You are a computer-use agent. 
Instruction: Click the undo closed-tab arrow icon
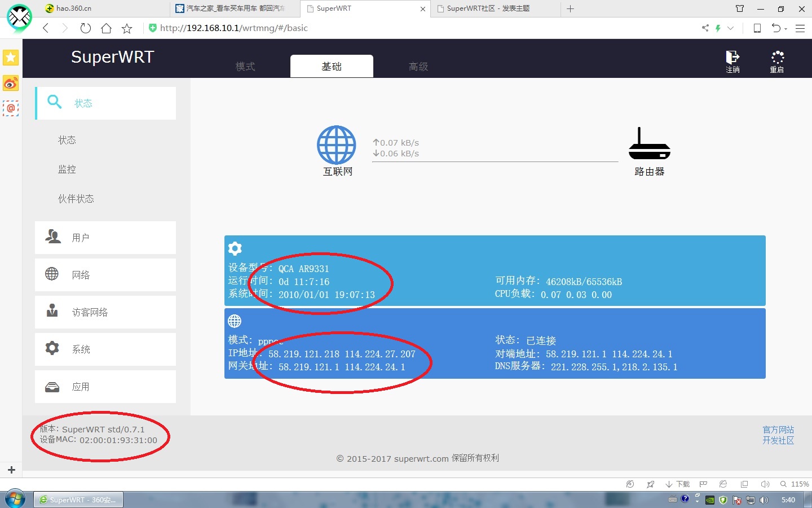pyautogui.click(x=776, y=28)
